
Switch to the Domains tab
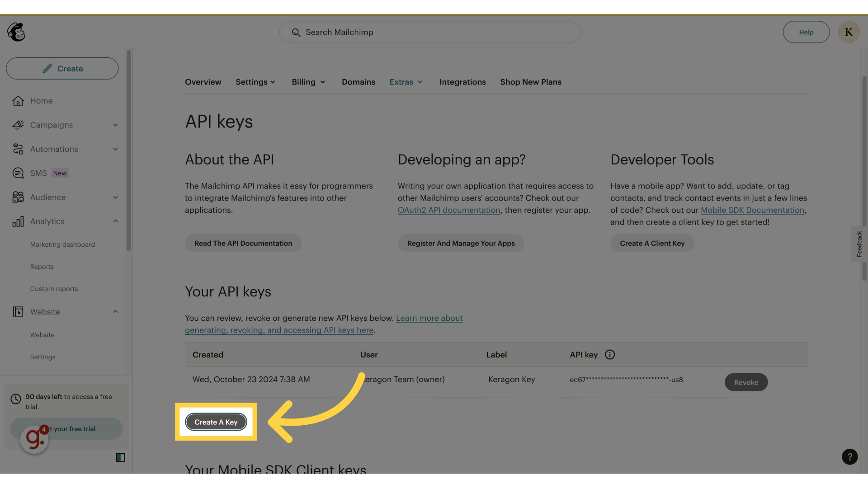[359, 82]
